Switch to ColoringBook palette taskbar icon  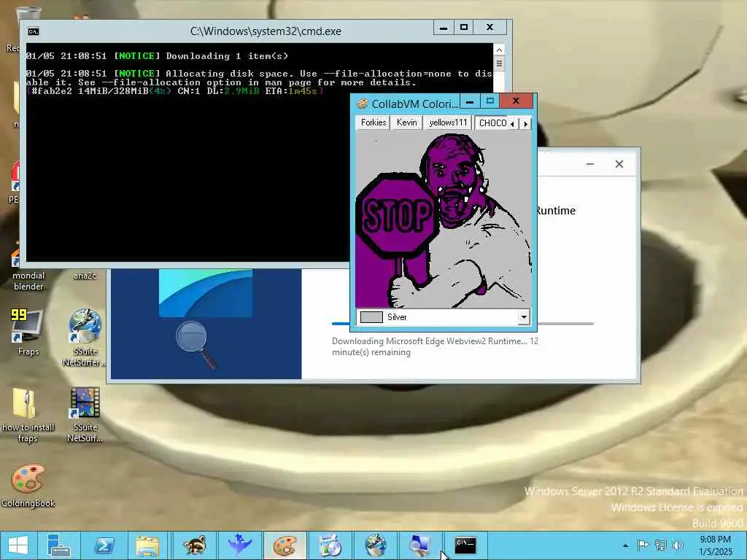pyautogui.click(x=285, y=545)
